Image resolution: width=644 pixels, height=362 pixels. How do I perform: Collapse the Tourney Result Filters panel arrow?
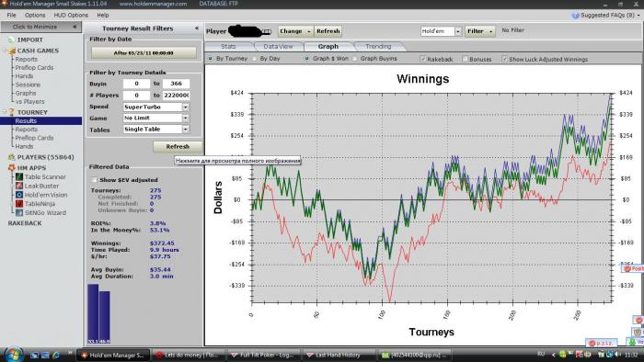pyautogui.click(x=197, y=28)
